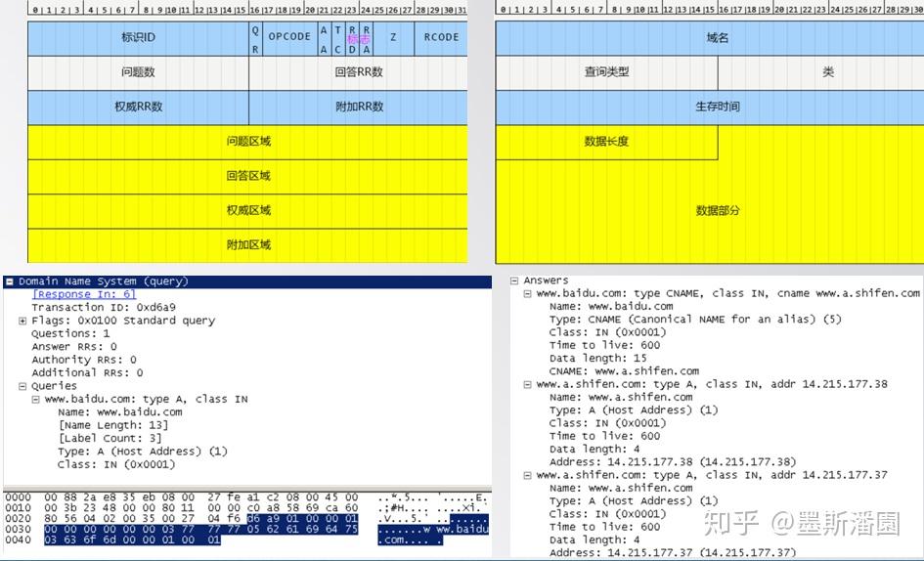Select hex dump row at offset 0030
Image resolution: width=924 pixels, height=561 pixels.
coord(246,529)
